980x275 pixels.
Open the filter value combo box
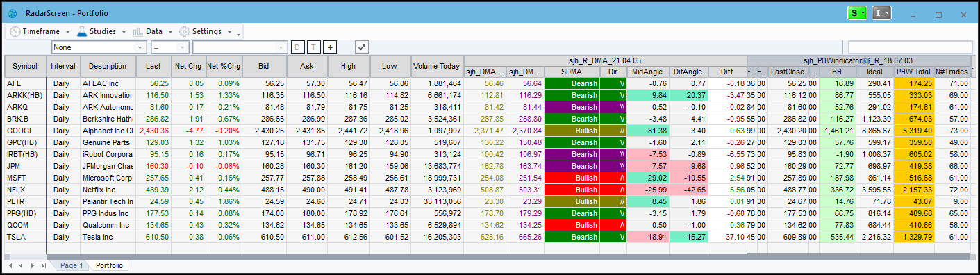tap(240, 47)
